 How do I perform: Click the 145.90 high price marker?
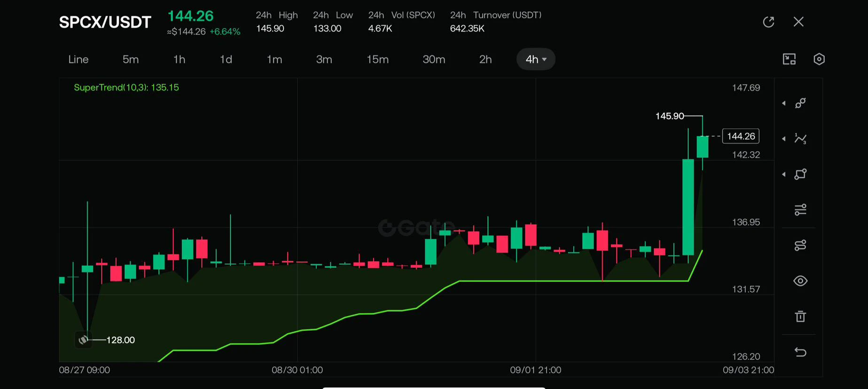[670, 116]
